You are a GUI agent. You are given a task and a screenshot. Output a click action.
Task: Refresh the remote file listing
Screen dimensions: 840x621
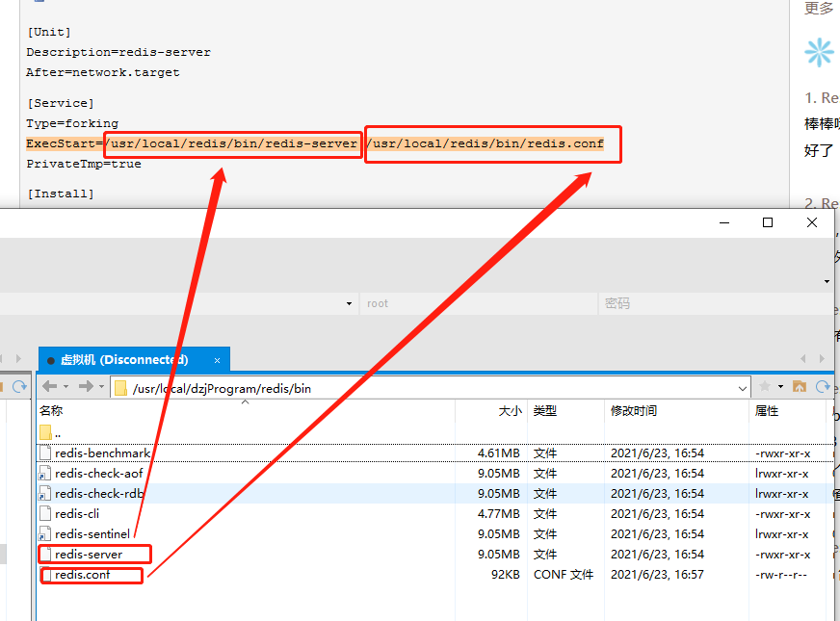pyautogui.click(x=823, y=386)
